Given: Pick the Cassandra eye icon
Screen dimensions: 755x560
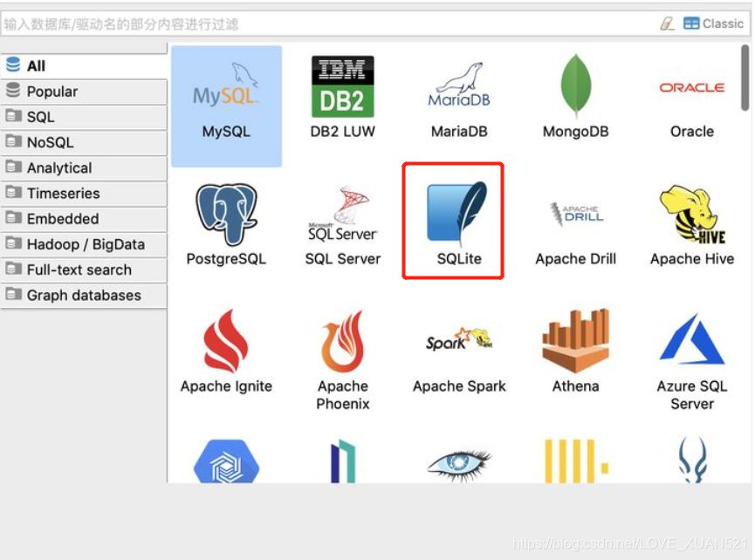Looking at the screenshot, I should pyautogui.click(x=459, y=464).
